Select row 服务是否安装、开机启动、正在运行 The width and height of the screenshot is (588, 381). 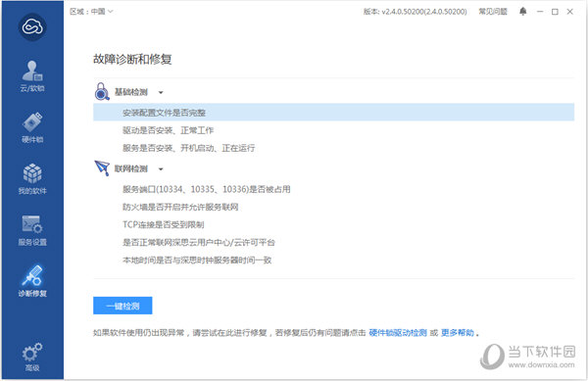click(334, 148)
